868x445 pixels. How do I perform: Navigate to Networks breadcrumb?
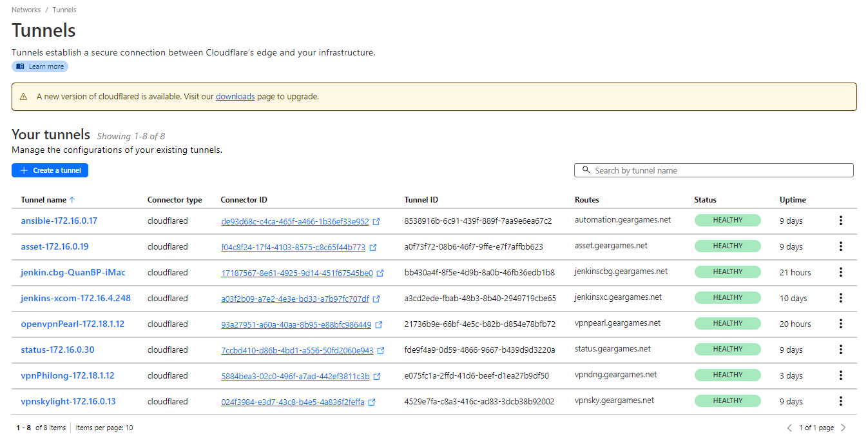(26, 10)
